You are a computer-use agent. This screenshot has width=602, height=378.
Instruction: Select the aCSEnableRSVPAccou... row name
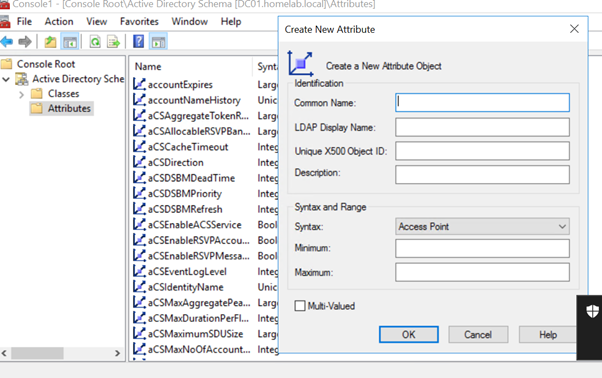tap(198, 240)
